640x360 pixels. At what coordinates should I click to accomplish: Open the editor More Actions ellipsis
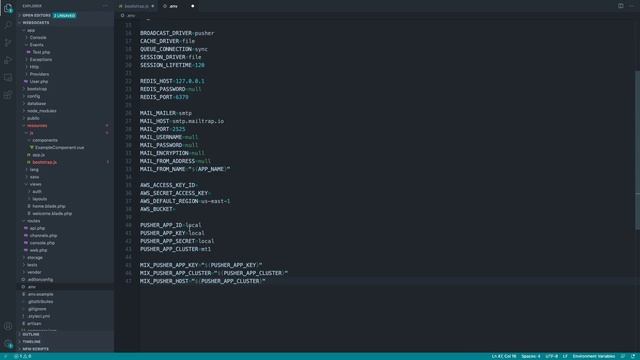click(631, 6)
